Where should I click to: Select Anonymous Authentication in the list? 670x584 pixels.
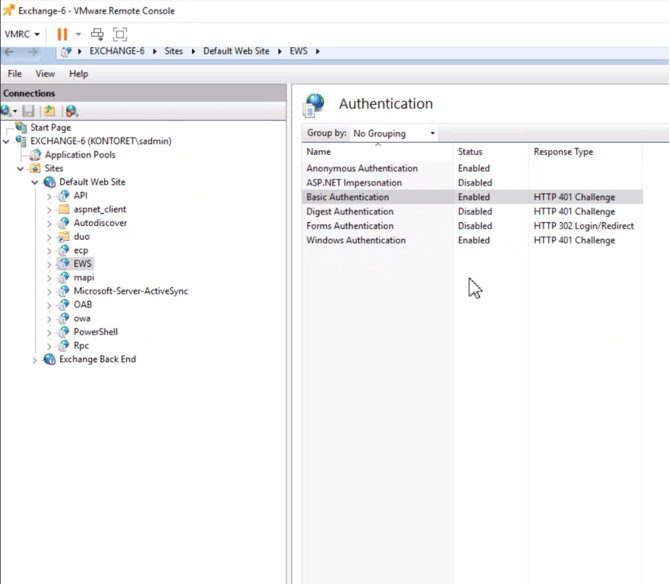point(362,168)
